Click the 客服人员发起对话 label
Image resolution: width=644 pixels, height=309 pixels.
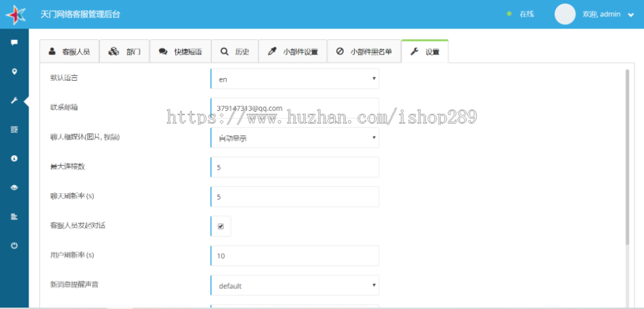click(x=77, y=225)
